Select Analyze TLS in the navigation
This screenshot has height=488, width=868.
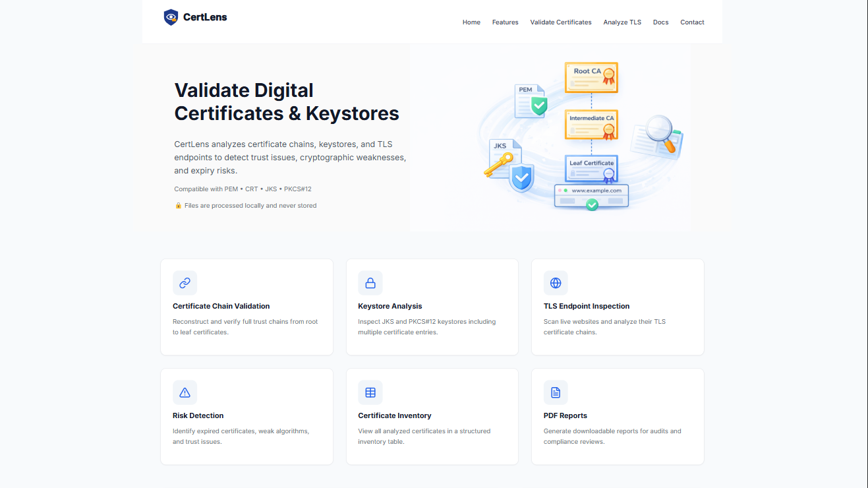click(x=622, y=22)
